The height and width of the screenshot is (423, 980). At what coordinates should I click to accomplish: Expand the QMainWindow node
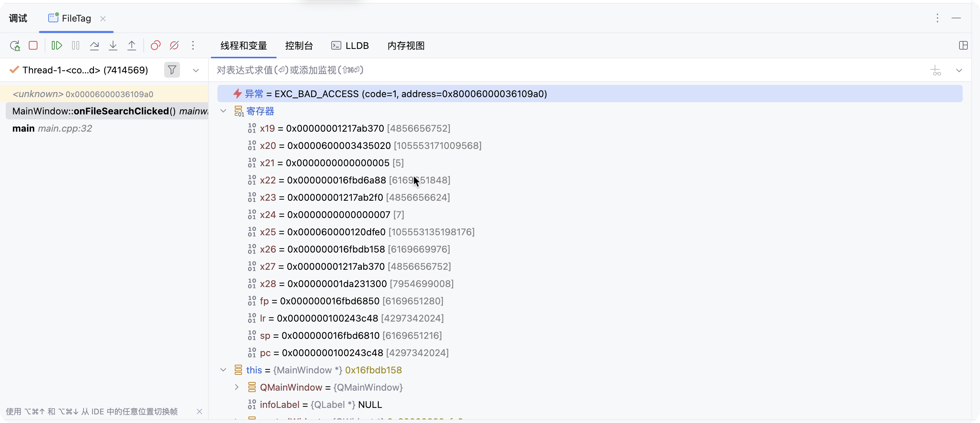[237, 387]
